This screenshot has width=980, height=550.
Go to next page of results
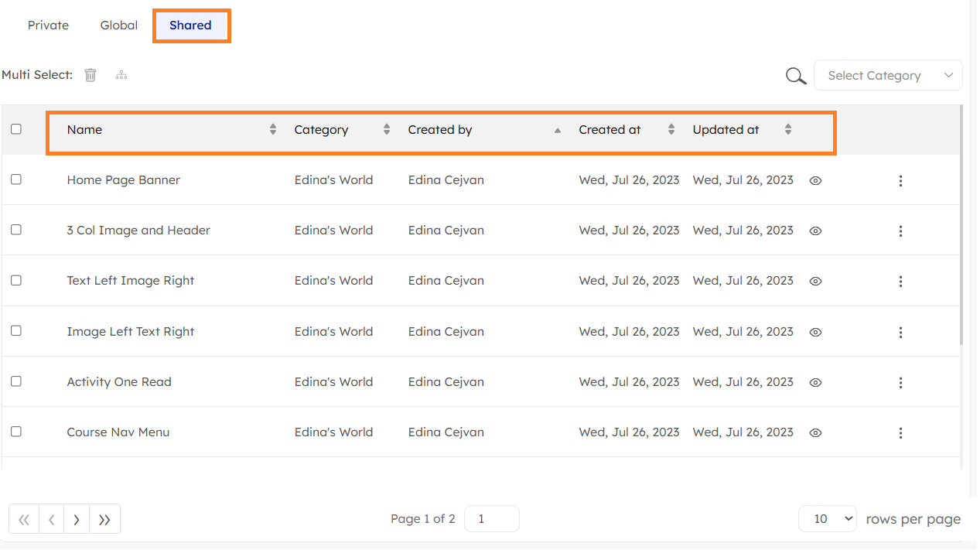pos(77,520)
